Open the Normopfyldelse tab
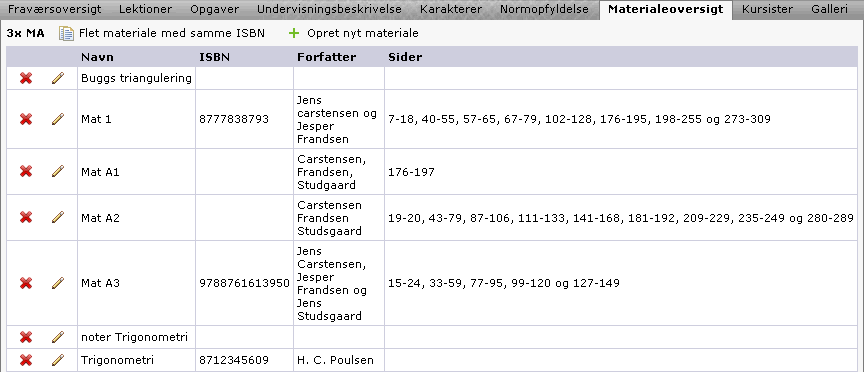The width and height of the screenshot is (864, 372). 544,9
